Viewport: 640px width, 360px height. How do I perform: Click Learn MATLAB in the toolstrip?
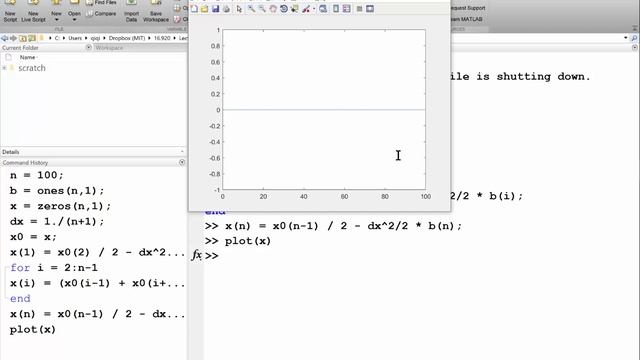[x=467, y=19]
